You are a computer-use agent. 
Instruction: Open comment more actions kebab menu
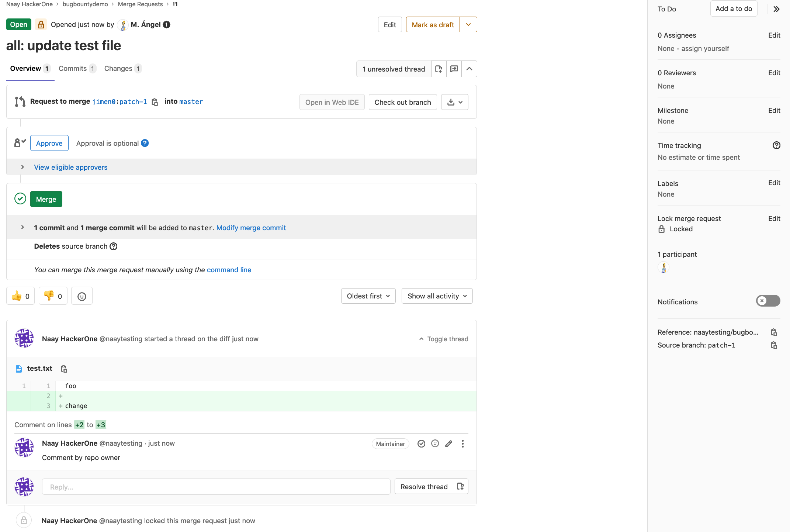tap(462, 444)
